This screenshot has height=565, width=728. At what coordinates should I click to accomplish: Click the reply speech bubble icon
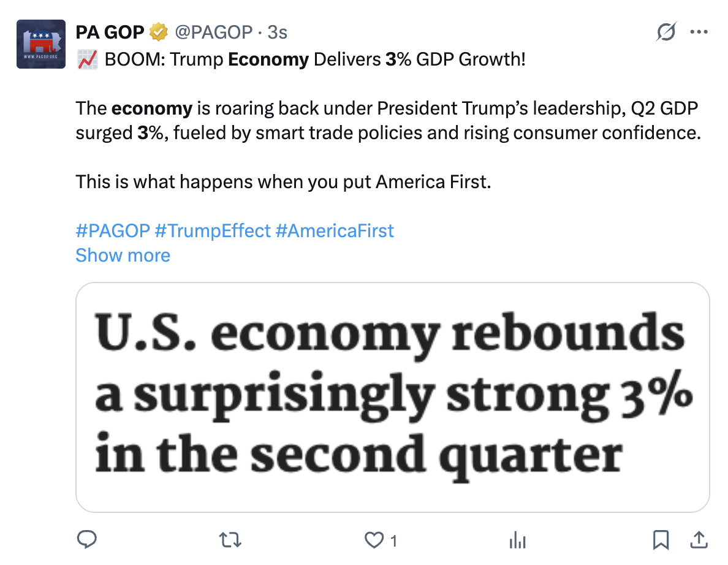[88, 540]
